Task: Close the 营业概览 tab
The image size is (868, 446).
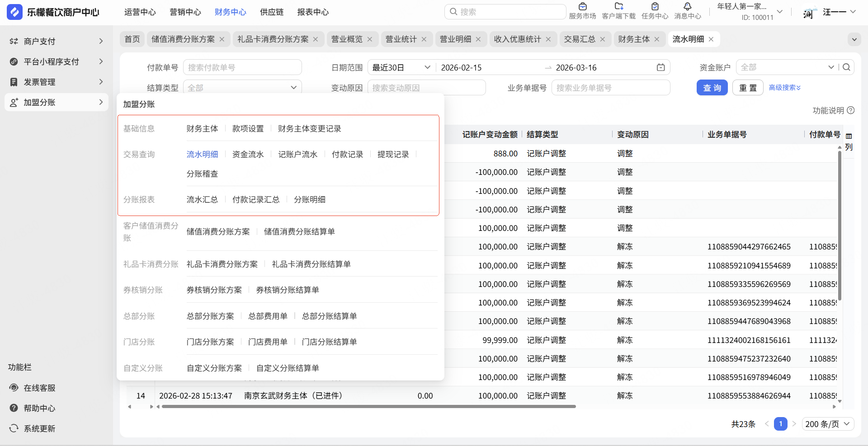Action: coord(370,39)
